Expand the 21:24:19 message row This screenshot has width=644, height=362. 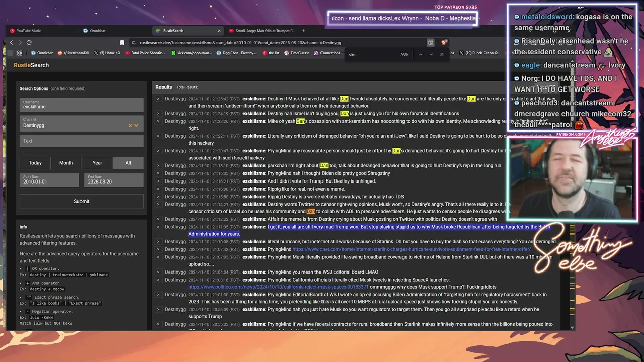[x=158, y=114]
